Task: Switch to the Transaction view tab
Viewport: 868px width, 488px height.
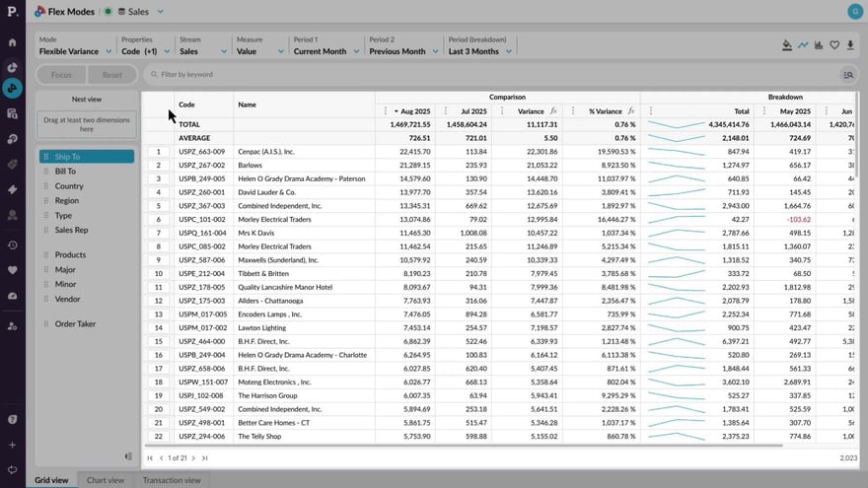Action: point(171,480)
